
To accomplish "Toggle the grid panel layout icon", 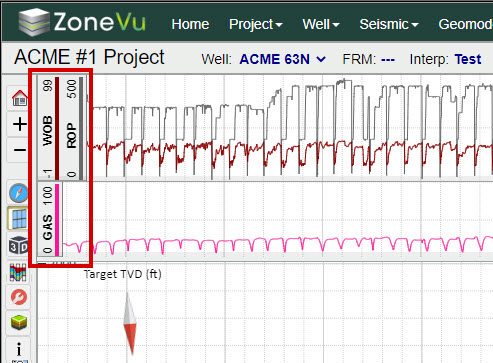I will [19, 219].
